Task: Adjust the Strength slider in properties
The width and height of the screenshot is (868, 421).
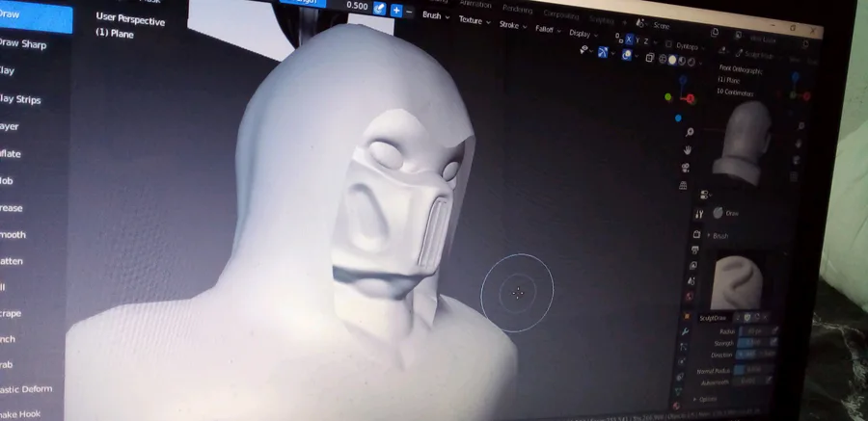Action: tap(753, 343)
